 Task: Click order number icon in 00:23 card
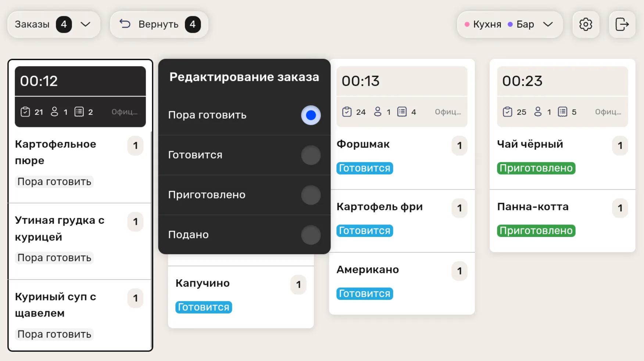point(507,112)
